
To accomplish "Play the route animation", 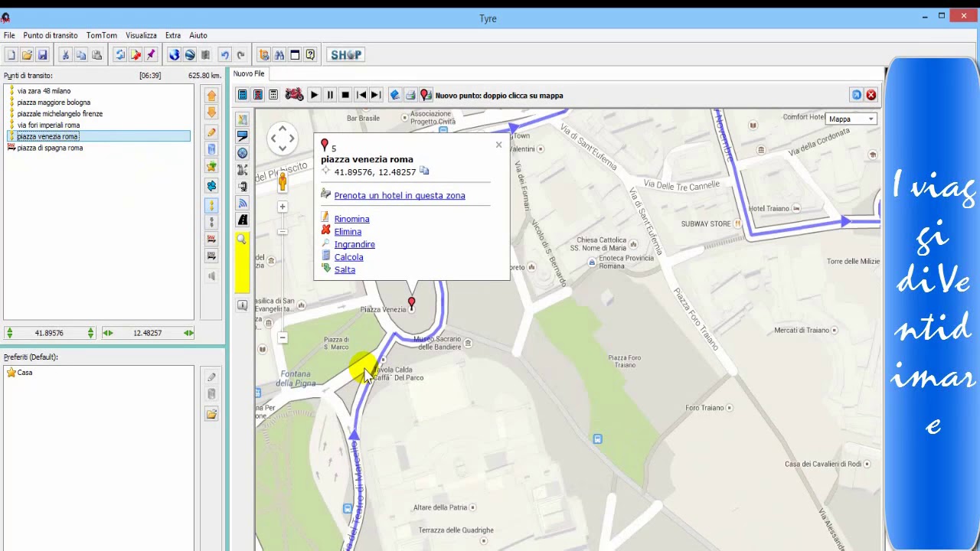I will [314, 95].
